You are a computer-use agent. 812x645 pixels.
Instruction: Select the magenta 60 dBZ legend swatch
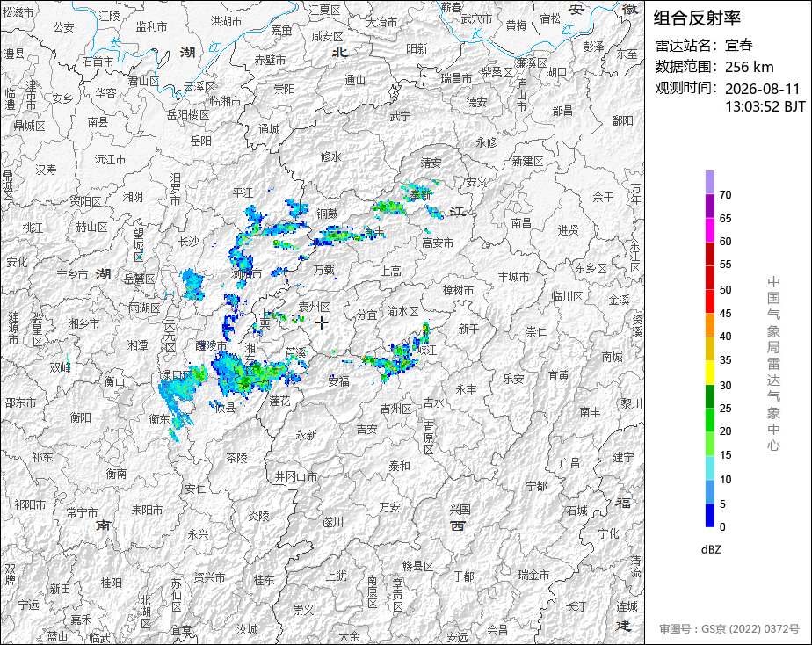coord(709,230)
